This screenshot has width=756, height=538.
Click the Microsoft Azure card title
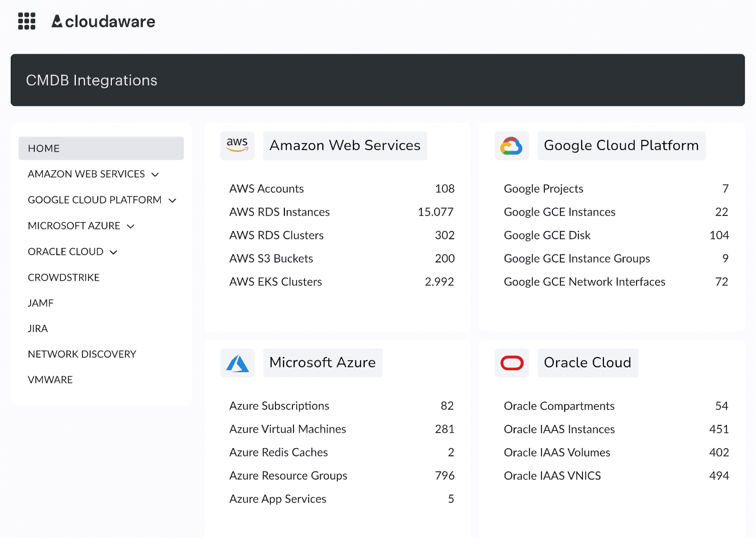(323, 363)
